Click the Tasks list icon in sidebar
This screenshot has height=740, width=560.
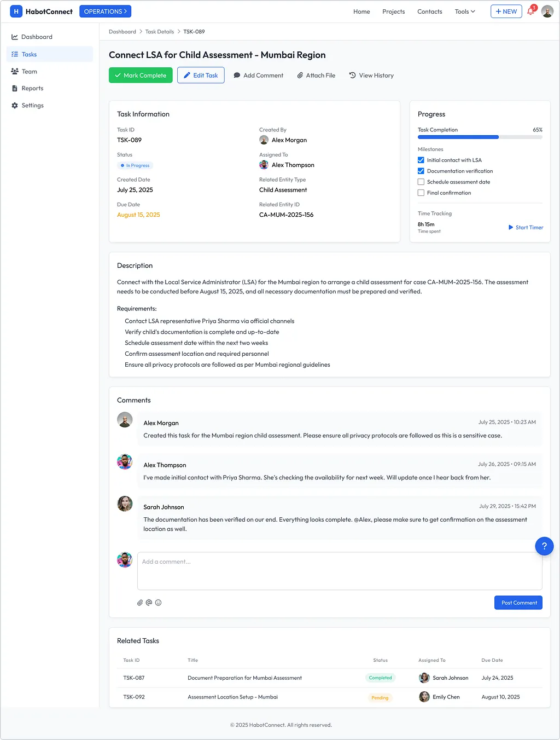coord(15,54)
